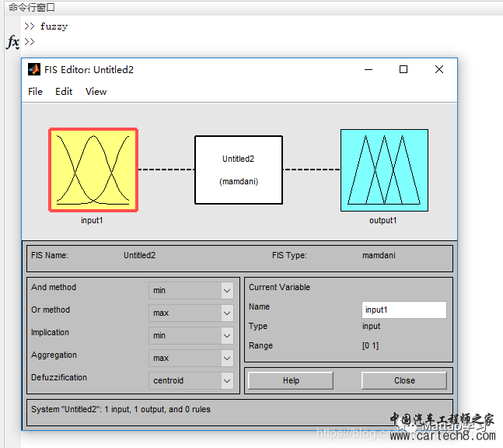Open the View menu
503x448 pixels.
click(x=96, y=92)
